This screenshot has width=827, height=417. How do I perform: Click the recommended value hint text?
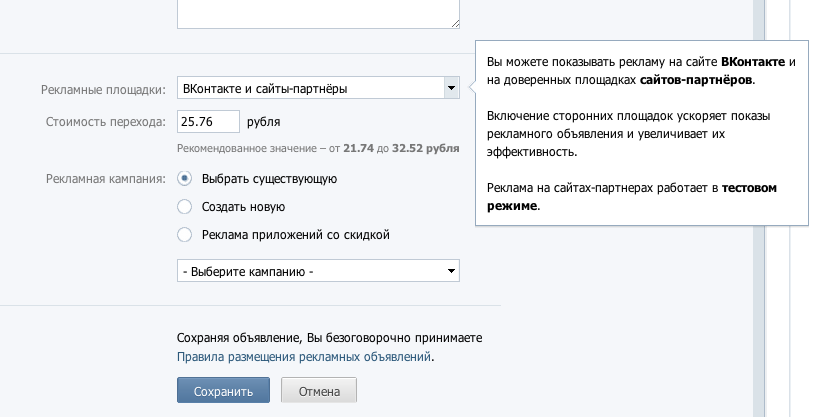pos(318,147)
